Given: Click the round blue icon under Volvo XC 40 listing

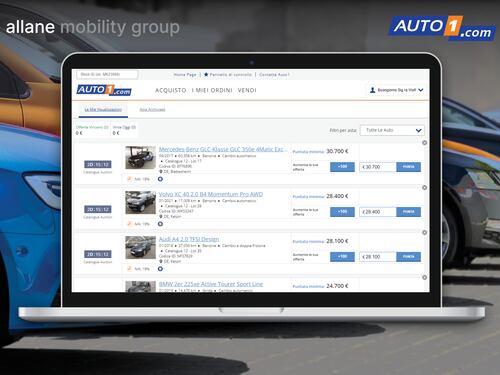Looking at the screenshot, I should point(160,224).
